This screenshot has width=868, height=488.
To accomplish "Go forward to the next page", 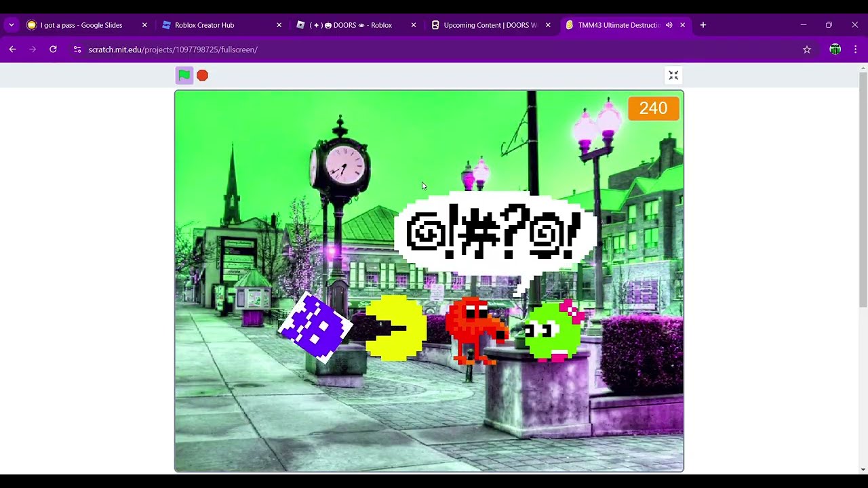I will (33, 49).
